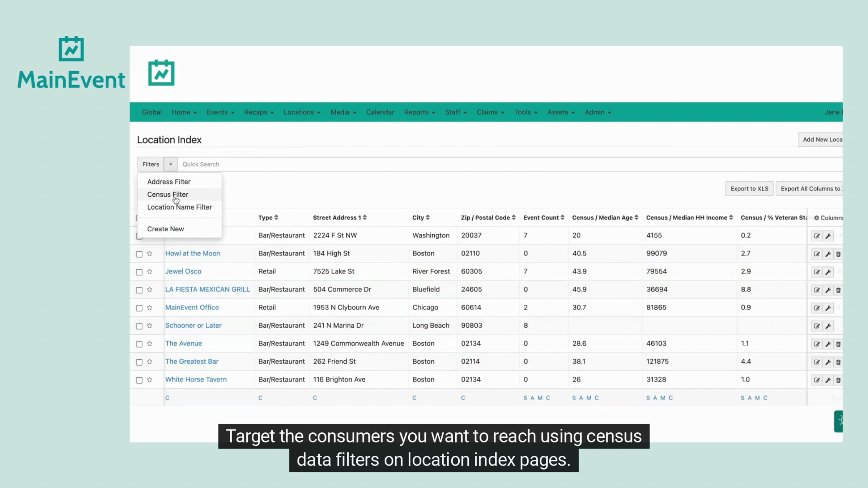The width and height of the screenshot is (868, 488).
Task: Delete The Avenue using the trash icon
Action: pyautogui.click(x=838, y=344)
